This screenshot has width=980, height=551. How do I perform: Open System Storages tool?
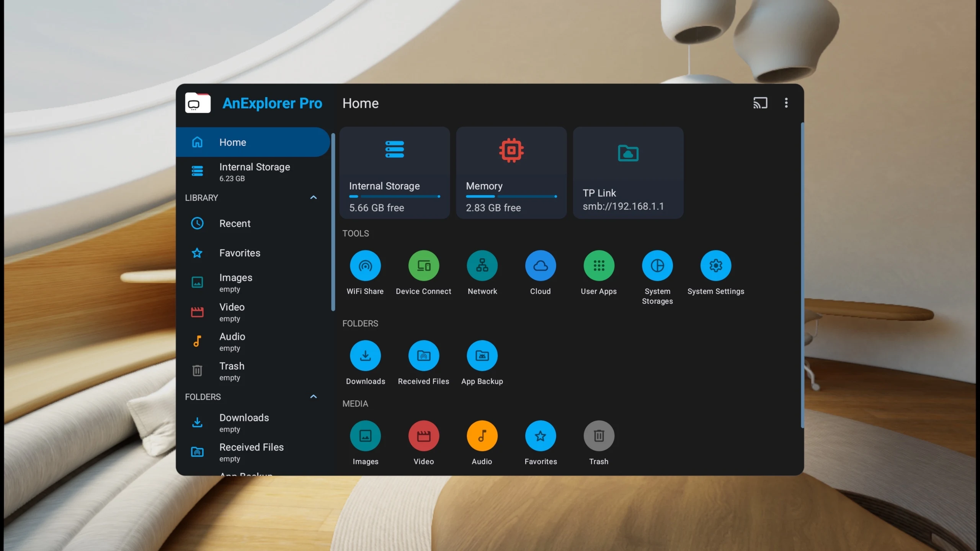657,266
